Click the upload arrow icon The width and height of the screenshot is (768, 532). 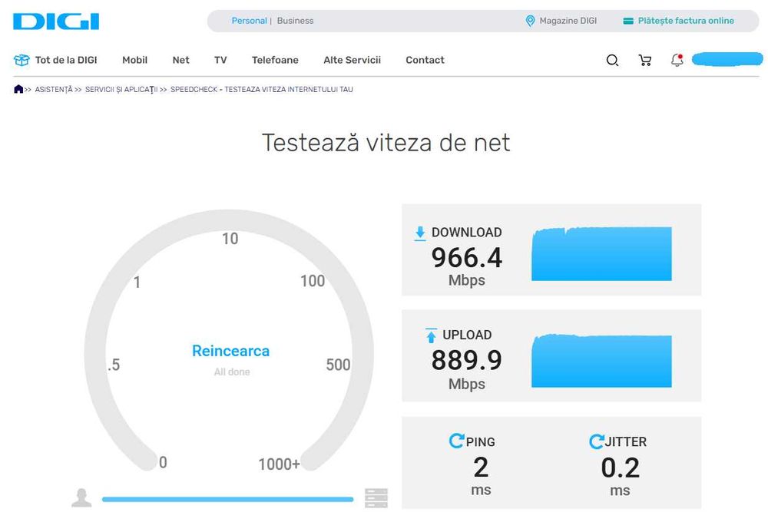click(x=431, y=335)
